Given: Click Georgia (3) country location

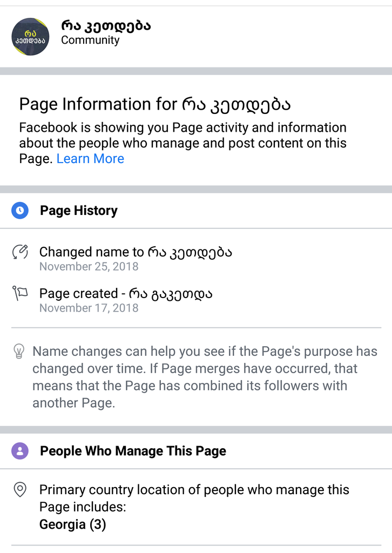Looking at the screenshot, I should click(72, 524).
